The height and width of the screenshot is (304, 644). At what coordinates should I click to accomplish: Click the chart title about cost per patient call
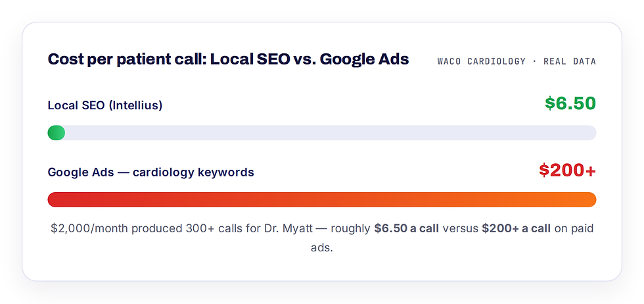(229, 60)
